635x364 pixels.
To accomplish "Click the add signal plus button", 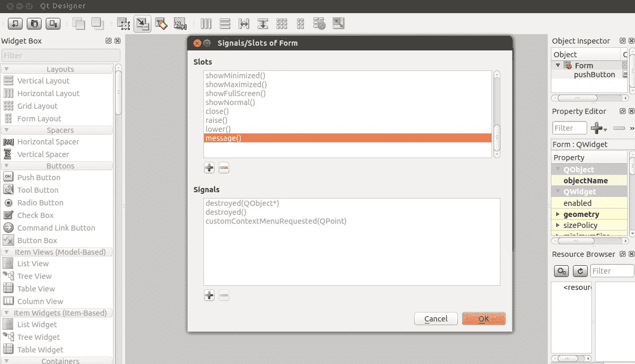I will [x=209, y=295].
